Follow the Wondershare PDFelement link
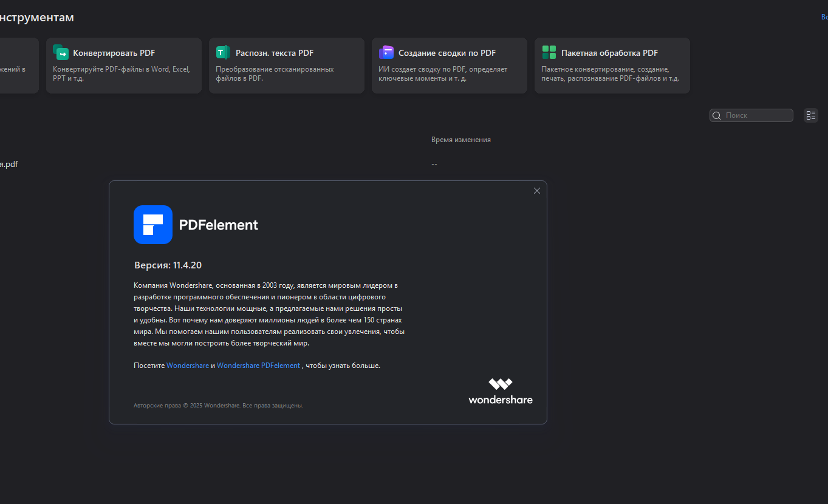Viewport: 828px width, 504px height. 258,366
